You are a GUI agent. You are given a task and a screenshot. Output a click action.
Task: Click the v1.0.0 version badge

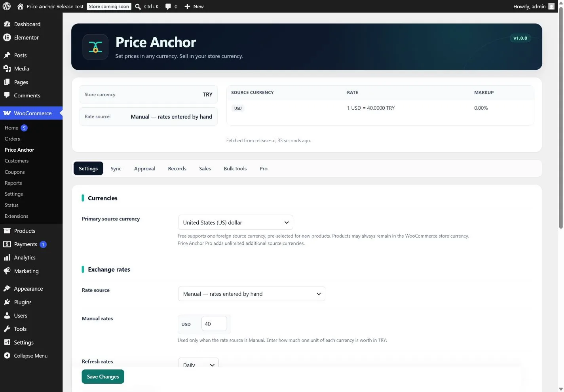click(x=520, y=38)
